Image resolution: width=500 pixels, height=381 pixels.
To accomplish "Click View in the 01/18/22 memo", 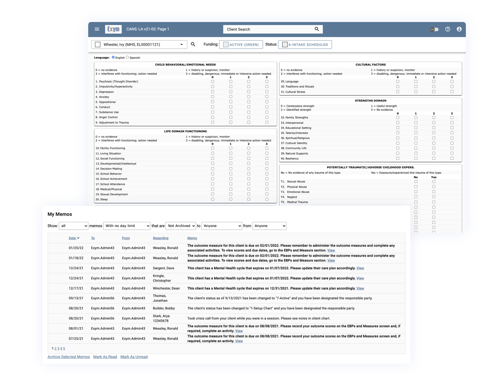I will (x=331, y=260).
